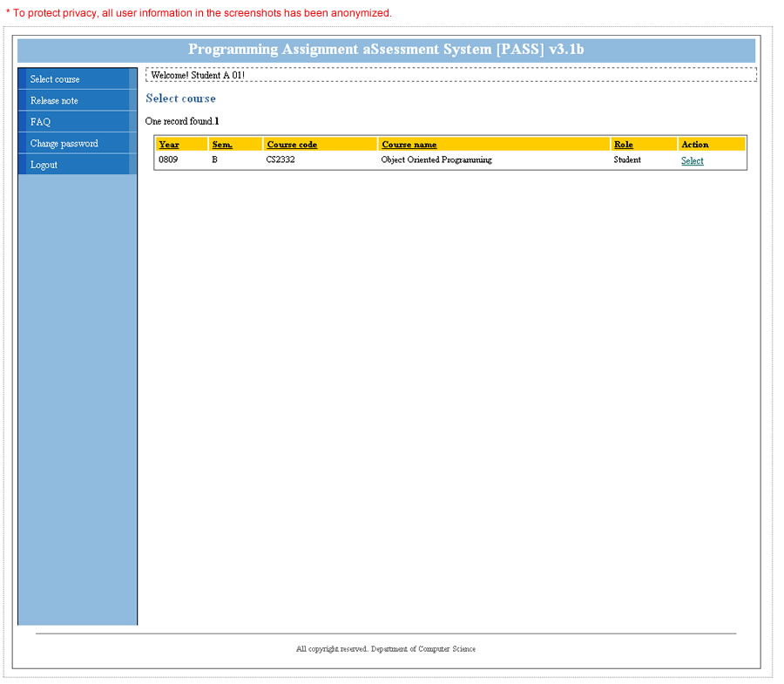Sort by the Course name header

[x=409, y=145]
